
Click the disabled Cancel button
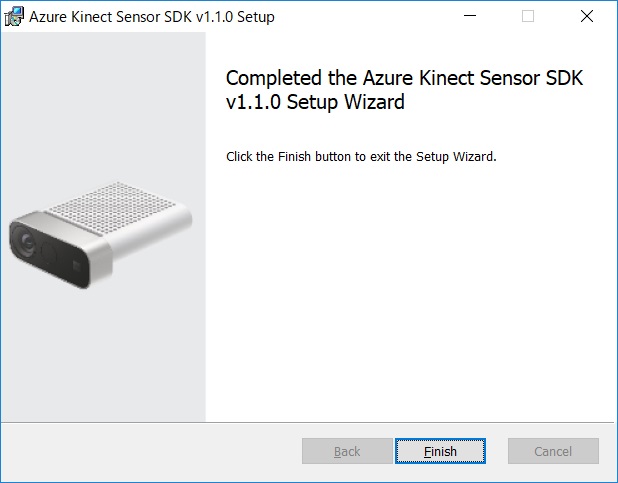553,451
